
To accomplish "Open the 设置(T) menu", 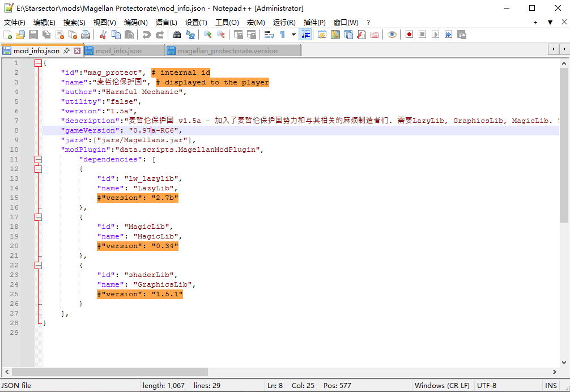I will pos(196,23).
